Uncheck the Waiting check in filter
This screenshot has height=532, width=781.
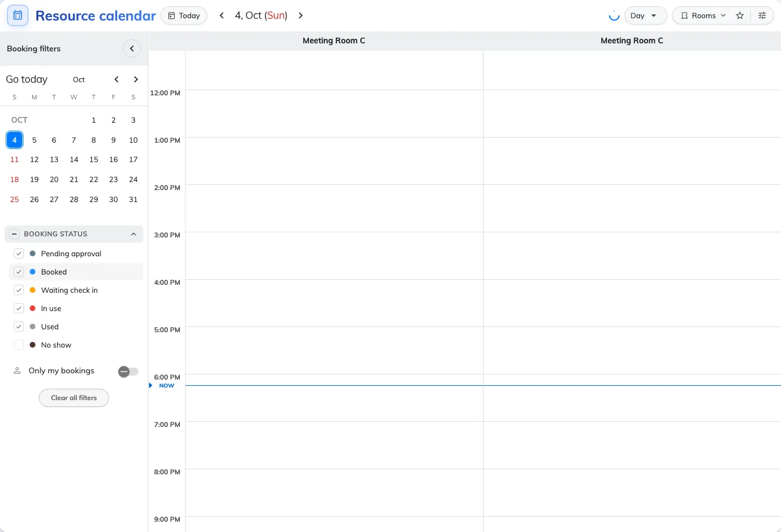(19, 290)
